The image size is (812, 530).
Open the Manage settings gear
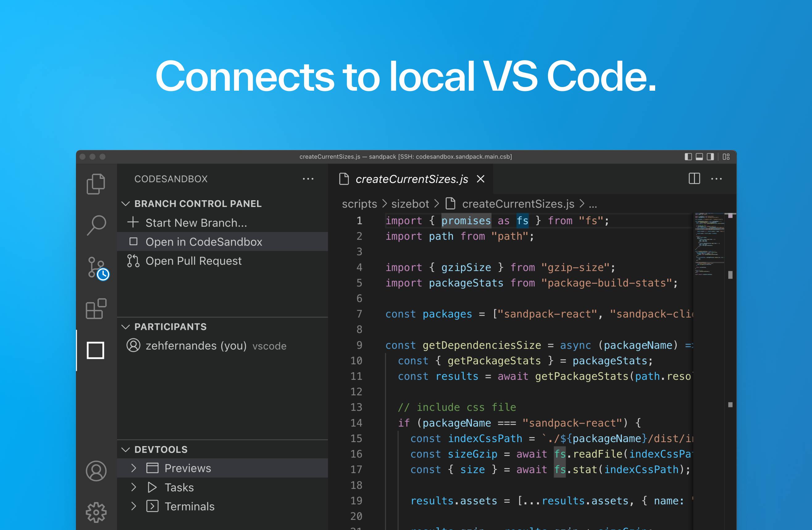click(x=96, y=512)
